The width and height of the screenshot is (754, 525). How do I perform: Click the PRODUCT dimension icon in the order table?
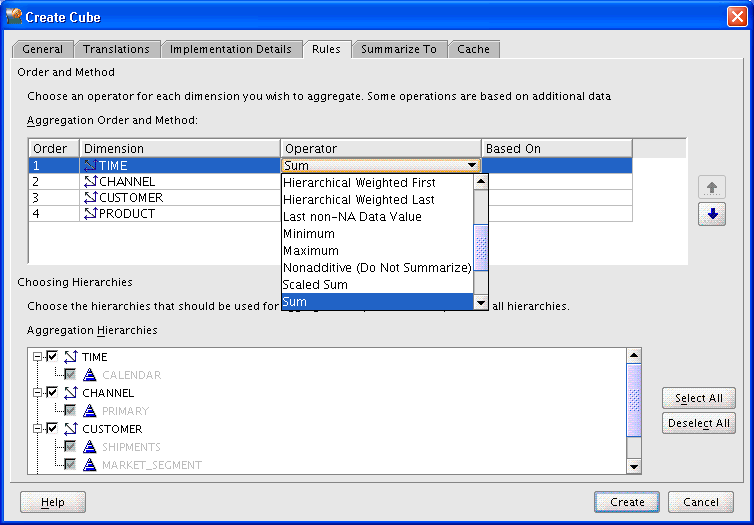pyautogui.click(x=90, y=213)
